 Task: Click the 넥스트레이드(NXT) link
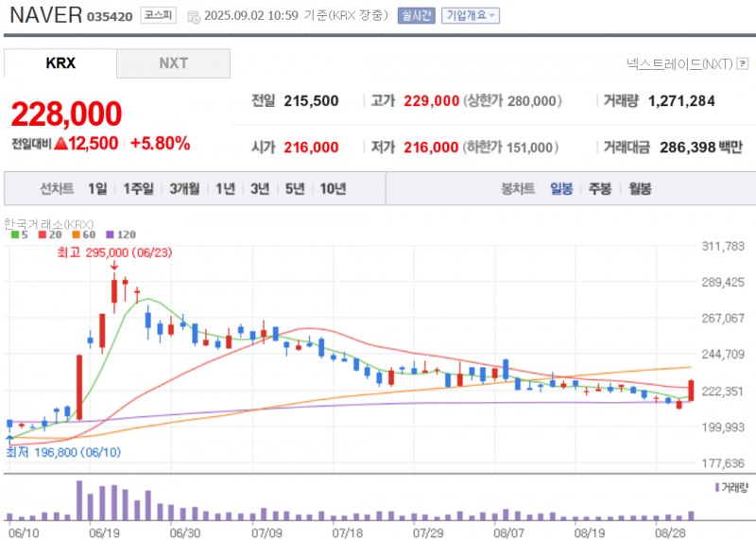679,63
